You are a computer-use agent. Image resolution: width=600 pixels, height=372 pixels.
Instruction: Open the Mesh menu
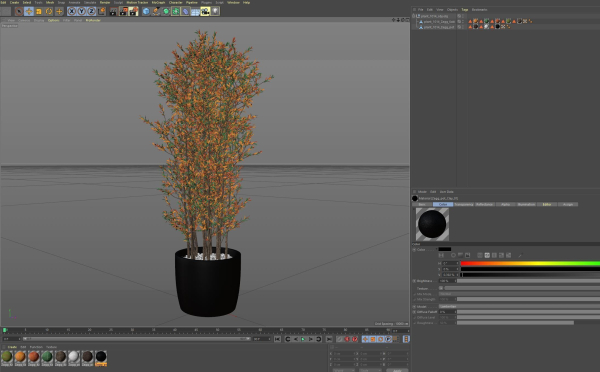pos(50,3)
